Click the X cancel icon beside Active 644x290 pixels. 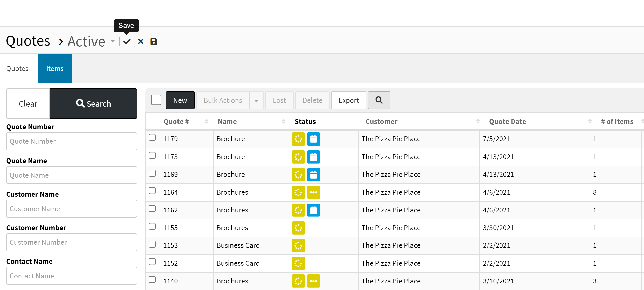point(140,41)
